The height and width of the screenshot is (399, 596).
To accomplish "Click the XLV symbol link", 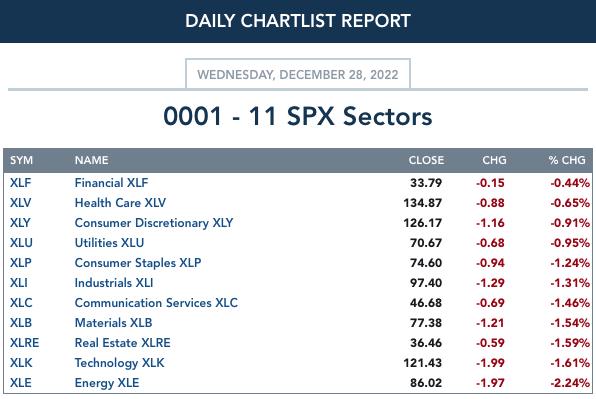I will 21,203.
